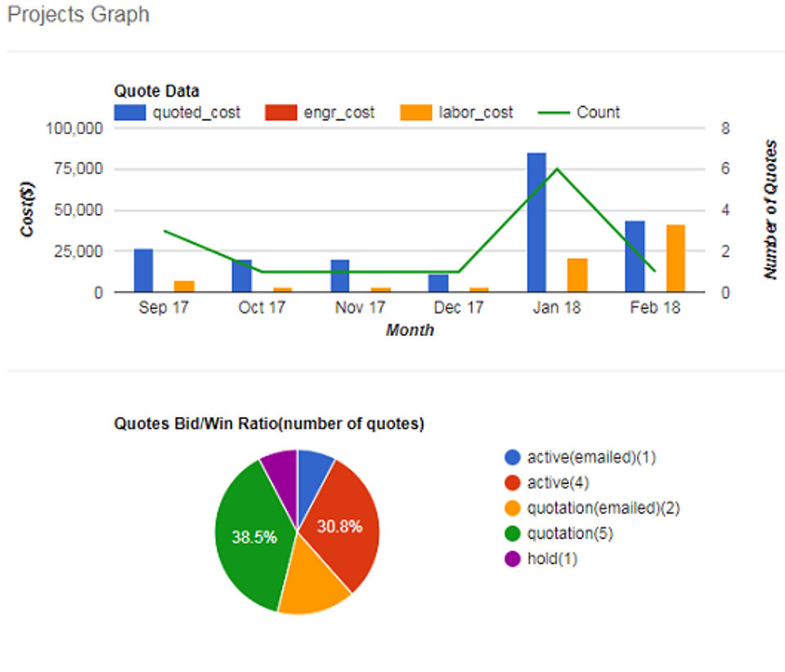Select the quotation(emailed)(2) legend text
The width and height of the screenshot is (785, 672).
pos(603,508)
